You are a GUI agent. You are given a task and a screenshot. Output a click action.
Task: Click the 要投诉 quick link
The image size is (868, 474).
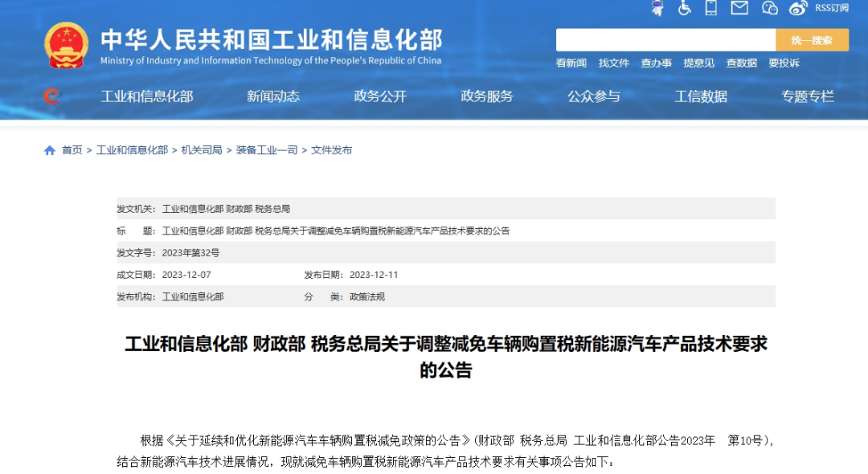[784, 63]
